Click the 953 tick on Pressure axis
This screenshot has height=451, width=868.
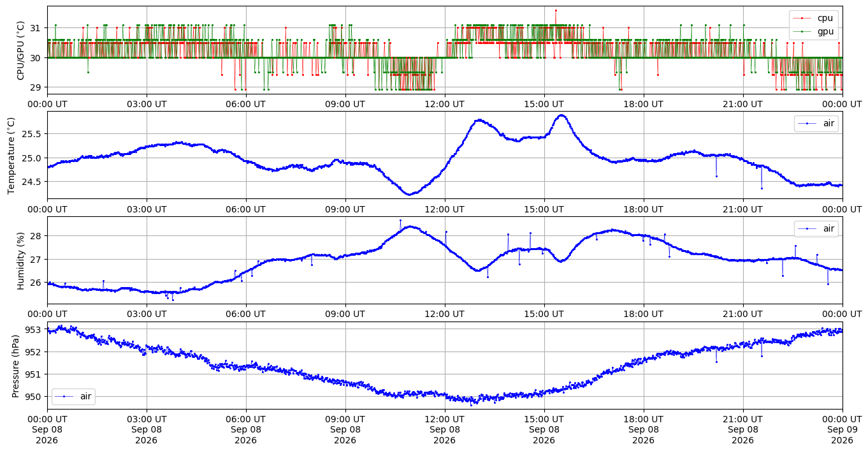point(34,330)
